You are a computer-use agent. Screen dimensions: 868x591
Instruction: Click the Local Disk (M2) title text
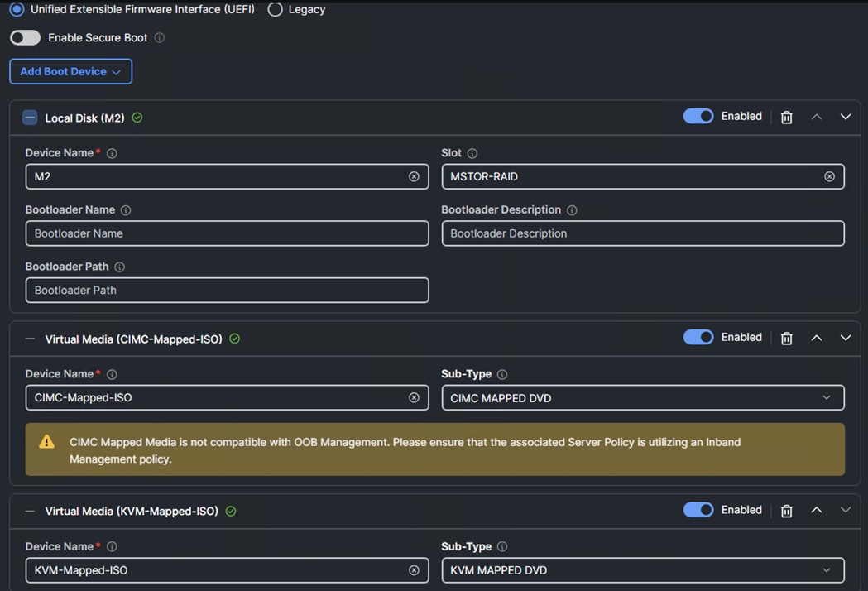(x=84, y=118)
